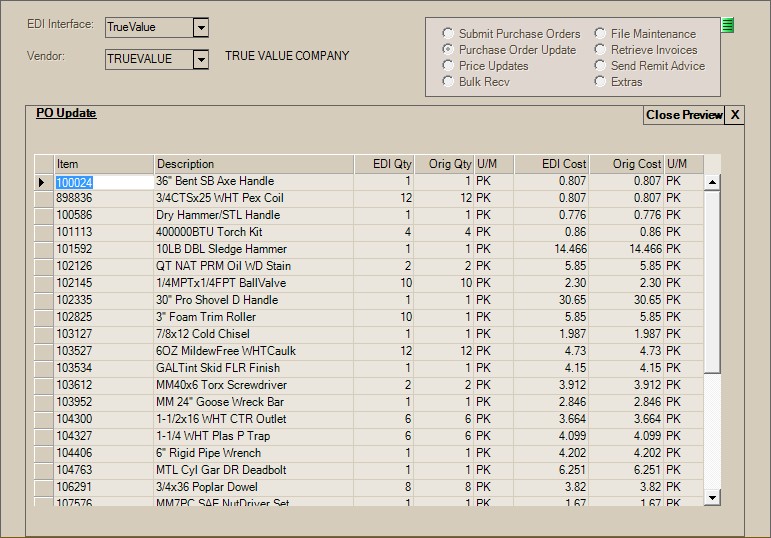
Task: Click item number 102145
Action: pos(74,283)
